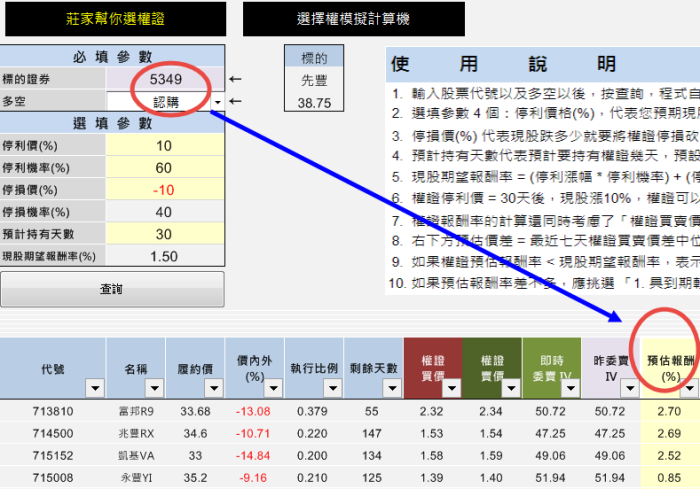This screenshot has width=700, height=489.
Task: Click the 選填參數 section header
Action: click(112, 123)
